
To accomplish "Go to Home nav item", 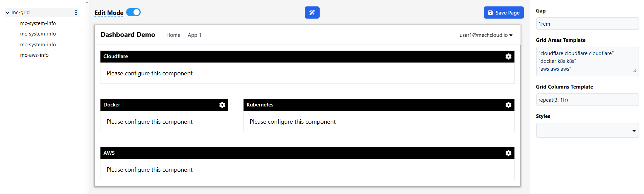I will (x=173, y=35).
